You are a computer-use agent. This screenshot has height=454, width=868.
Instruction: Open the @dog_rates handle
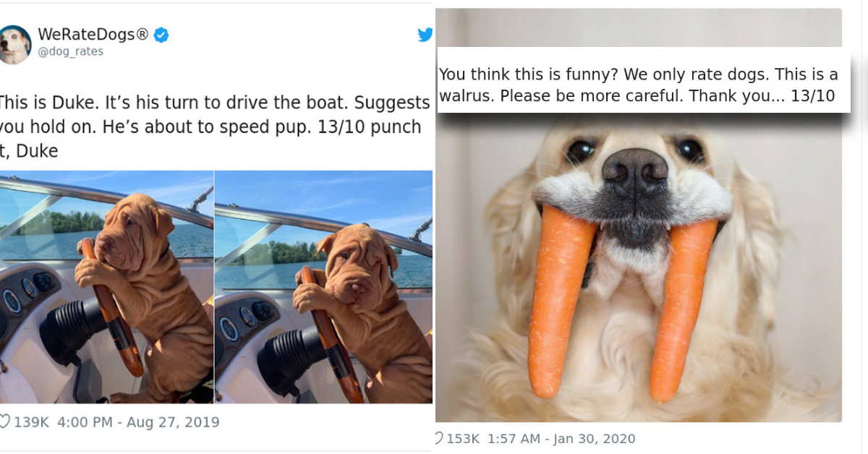tap(70, 52)
